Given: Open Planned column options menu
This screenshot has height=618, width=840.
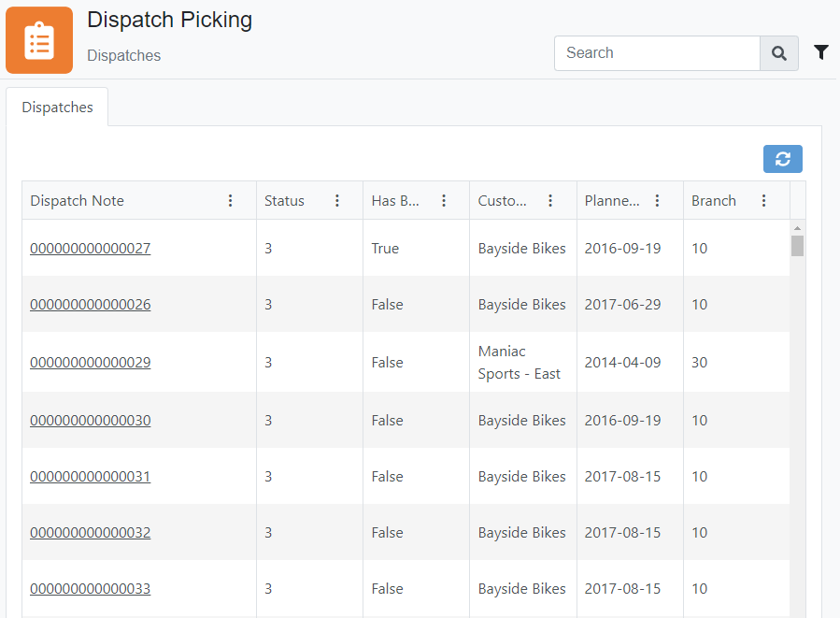Looking at the screenshot, I should tap(657, 201).
